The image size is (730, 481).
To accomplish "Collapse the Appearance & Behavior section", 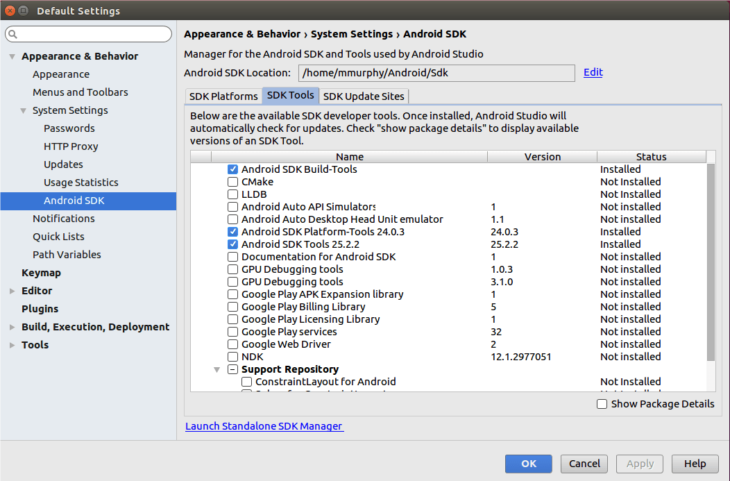I will 12,57.
